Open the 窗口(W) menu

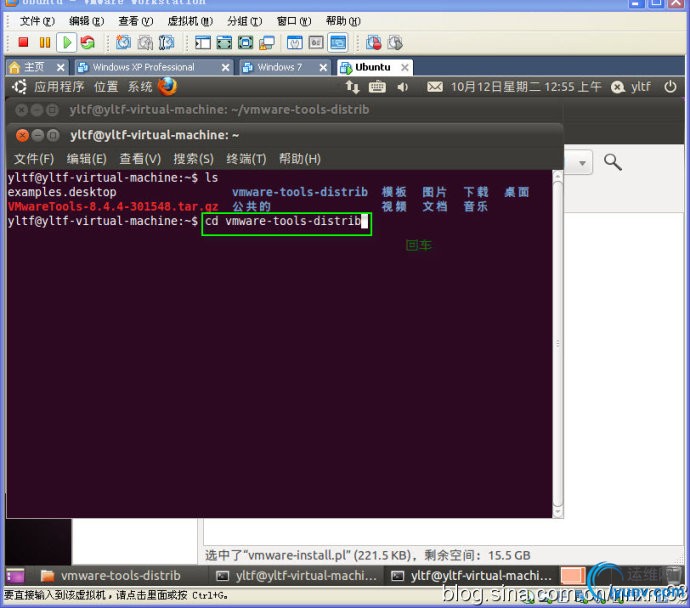[294, 21]
